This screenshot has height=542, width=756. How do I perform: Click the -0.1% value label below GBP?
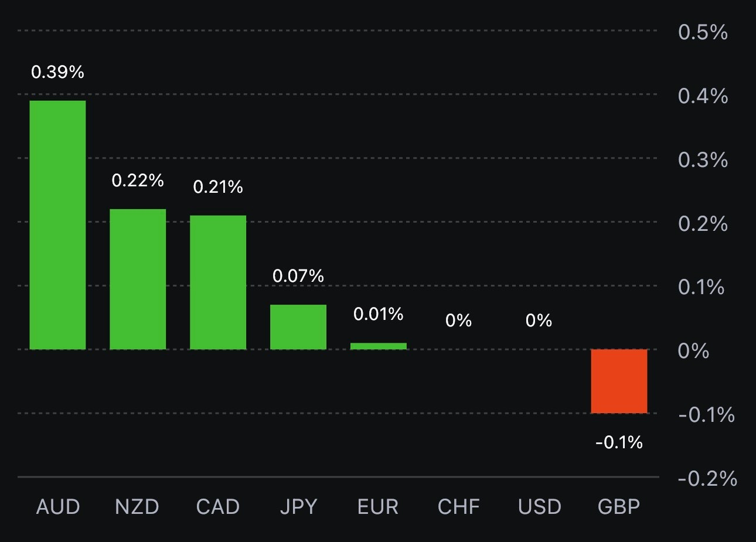(619, 442)
